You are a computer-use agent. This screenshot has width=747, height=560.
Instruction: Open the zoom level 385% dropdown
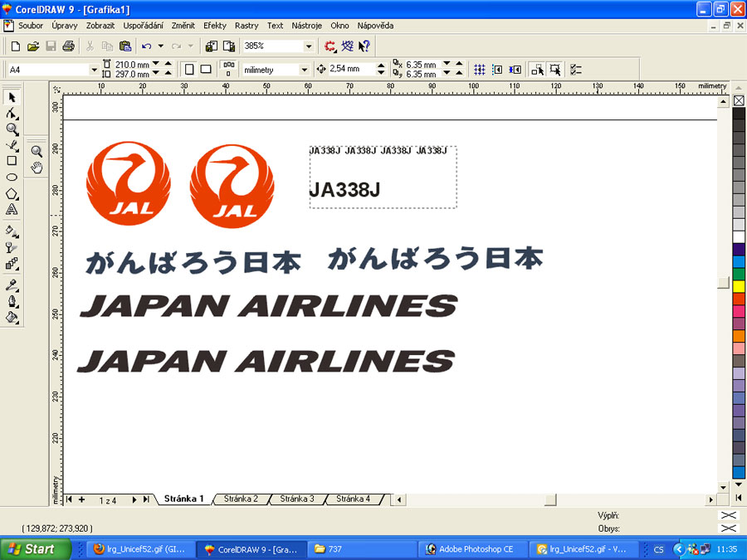(309, 46)
